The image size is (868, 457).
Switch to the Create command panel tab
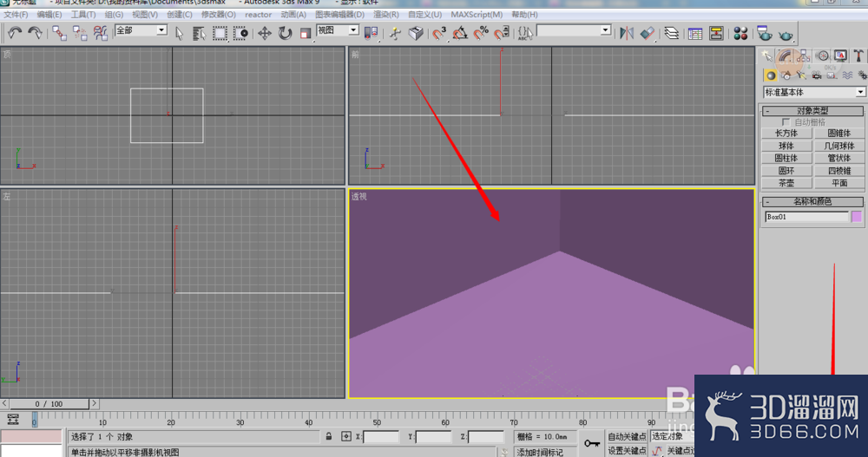pos(766,55)
